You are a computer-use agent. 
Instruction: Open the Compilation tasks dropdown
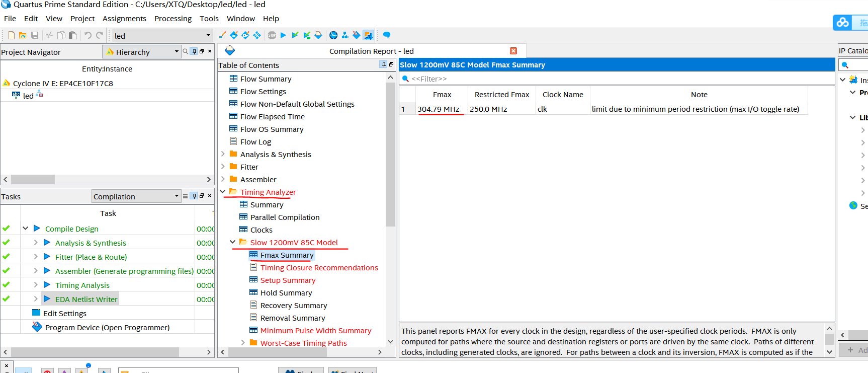pos(136,196)
